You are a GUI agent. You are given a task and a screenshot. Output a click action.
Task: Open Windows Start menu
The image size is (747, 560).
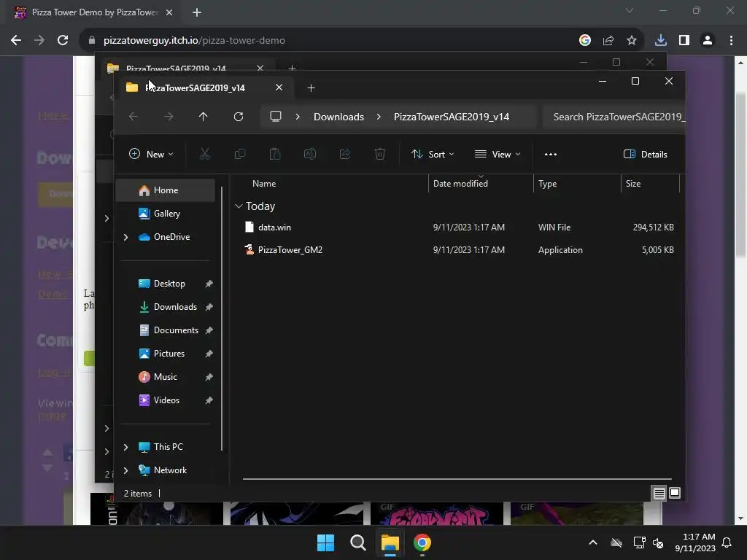point(326,542)
